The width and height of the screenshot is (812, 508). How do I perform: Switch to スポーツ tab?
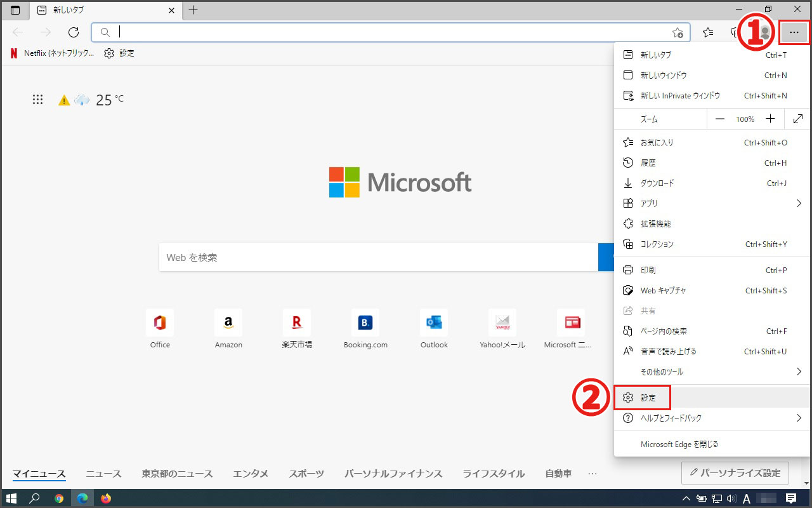coord(306,474)
